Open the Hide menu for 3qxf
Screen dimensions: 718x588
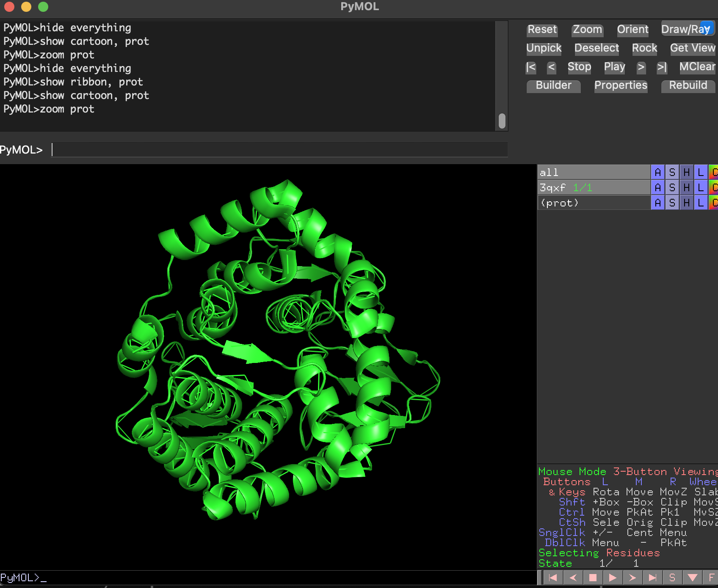(x=687, y=187)
